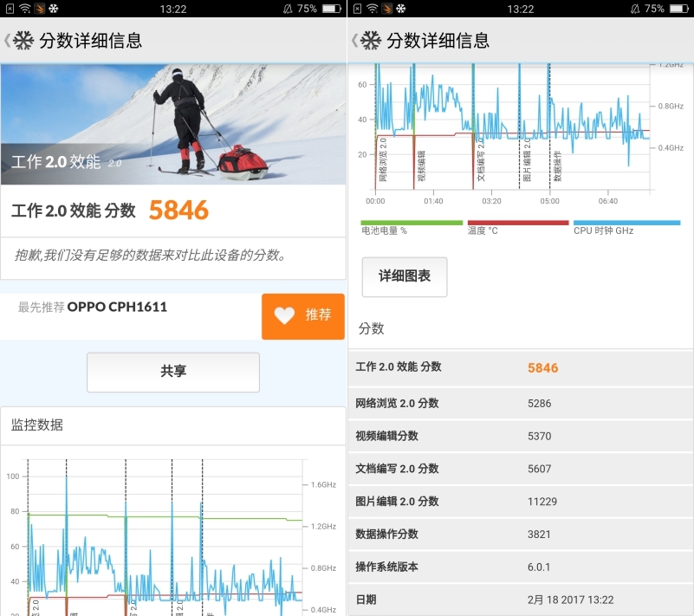Tap the back arrow in right screen header

point(354,41)
